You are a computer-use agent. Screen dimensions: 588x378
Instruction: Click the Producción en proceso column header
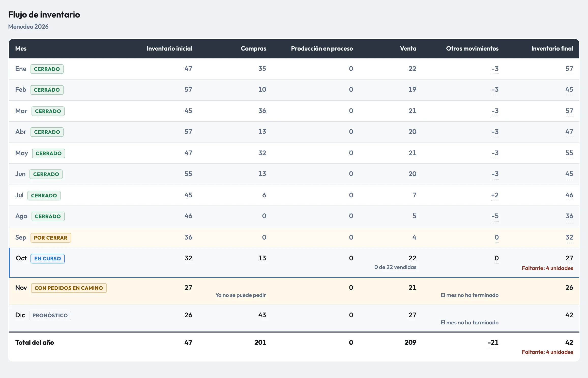[x=322, y=49]
